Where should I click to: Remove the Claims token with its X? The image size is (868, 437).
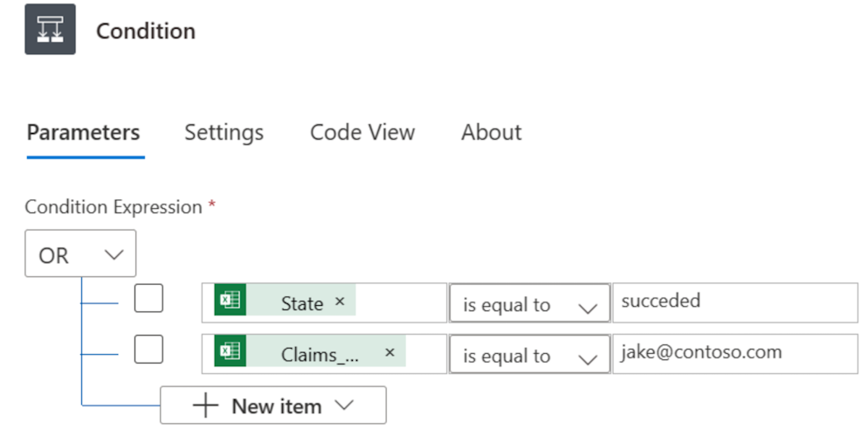click(x=389, y=352)
